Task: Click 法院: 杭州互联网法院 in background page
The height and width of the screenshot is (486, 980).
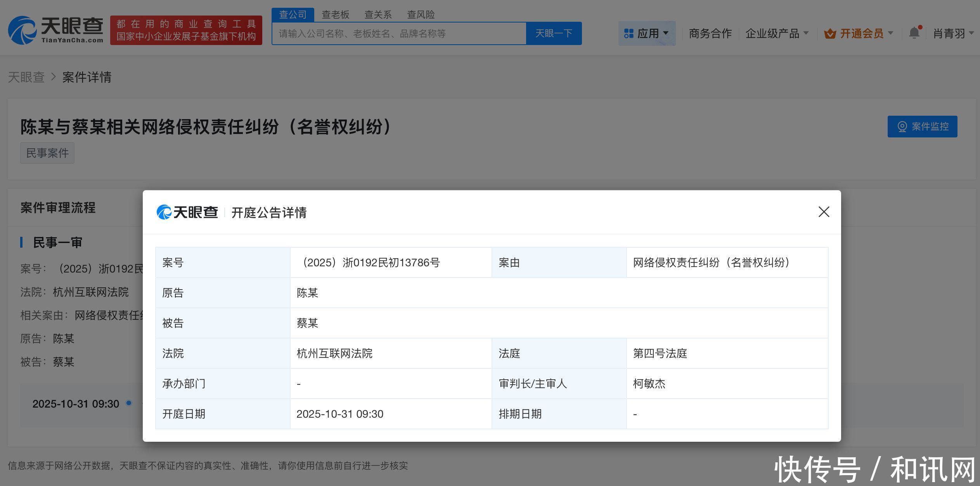Action: (74, 292)
